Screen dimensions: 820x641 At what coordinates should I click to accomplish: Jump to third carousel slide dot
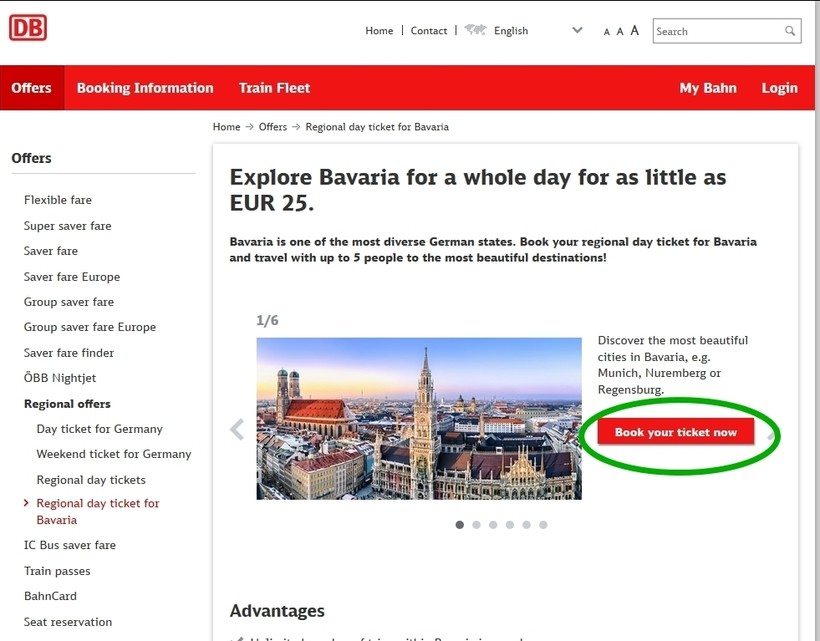click(x=493, y=524)
